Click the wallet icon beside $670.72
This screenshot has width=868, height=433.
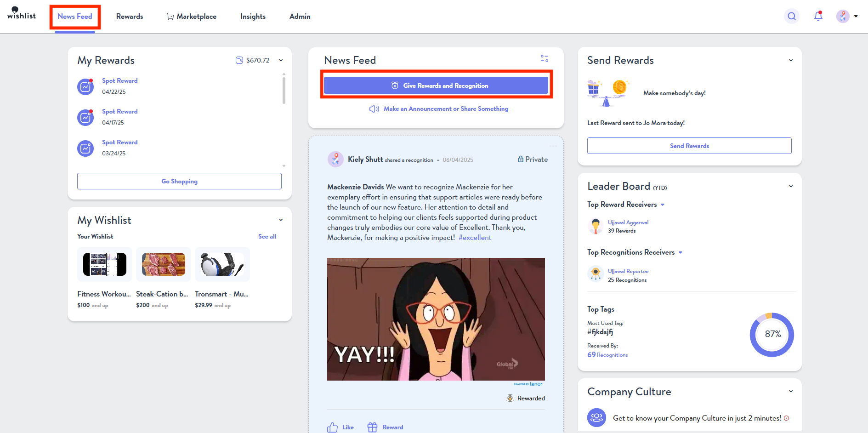tap(239, 60)
